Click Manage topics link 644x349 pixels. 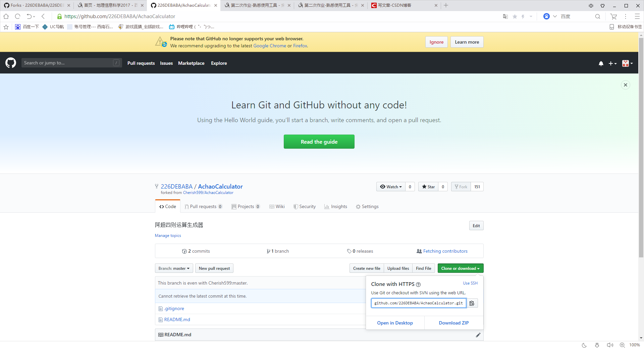click(x=168, y=236)
